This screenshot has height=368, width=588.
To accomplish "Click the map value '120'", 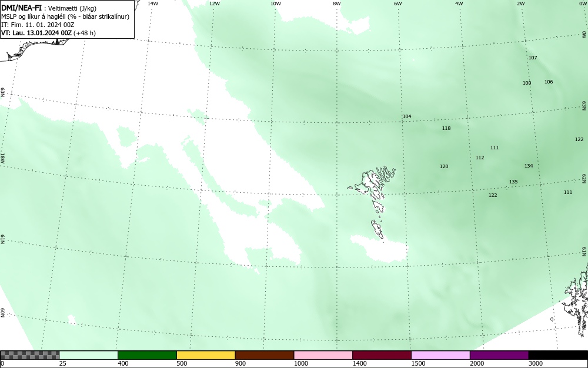I will [444, 166].
